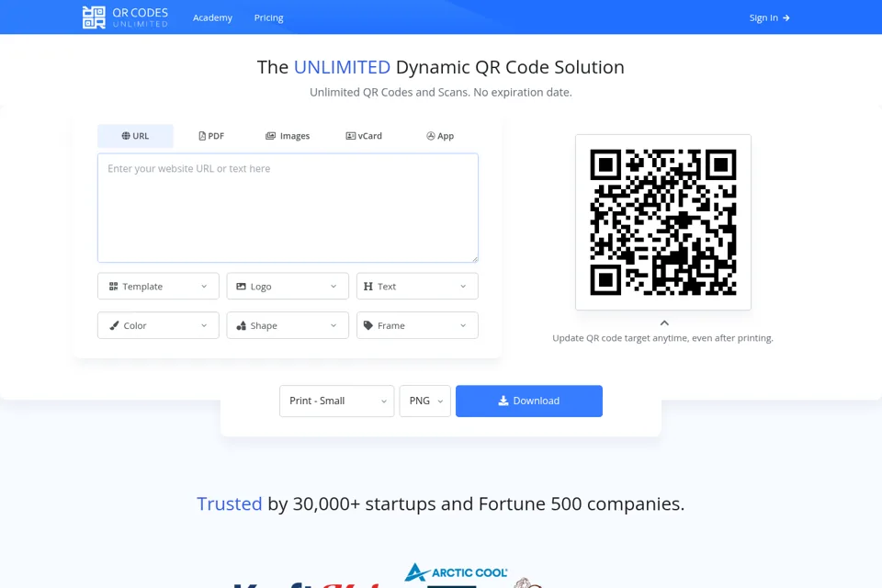This screenshot has width=882, height=588.
Task: Open the PNG format dropdown
Action: point(425,401)
